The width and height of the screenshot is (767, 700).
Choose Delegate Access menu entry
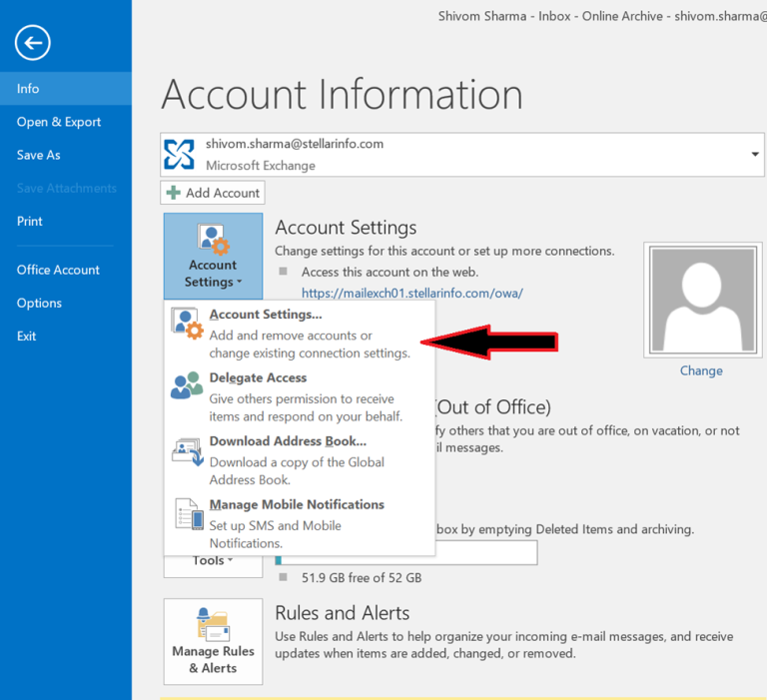click(300, 396)
